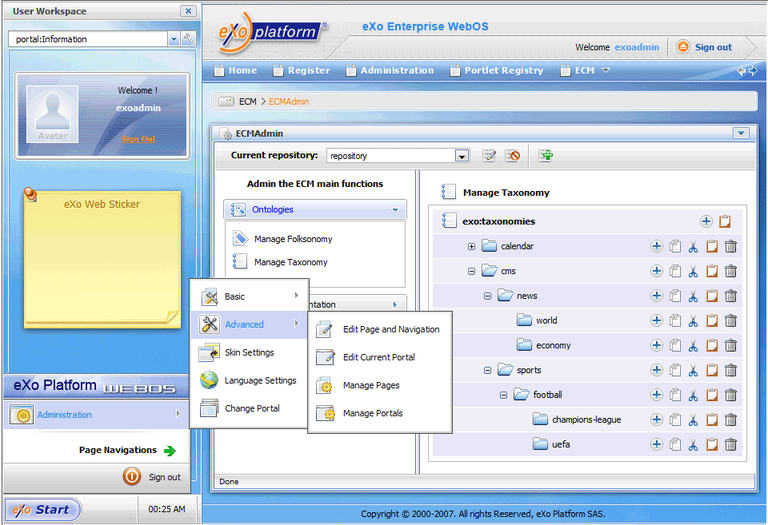768x525 pixels.
Task: Click orange Sign Out under avatar
Action: tap(139, 139)
